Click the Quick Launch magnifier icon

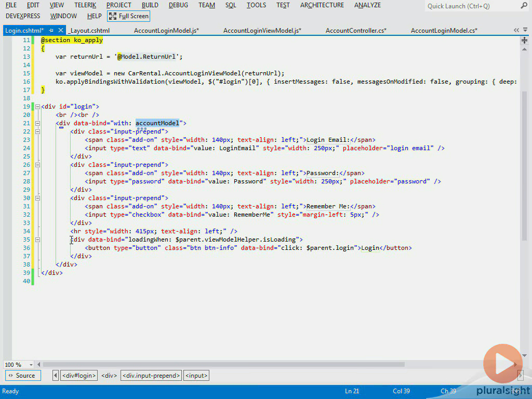(524, 6)
